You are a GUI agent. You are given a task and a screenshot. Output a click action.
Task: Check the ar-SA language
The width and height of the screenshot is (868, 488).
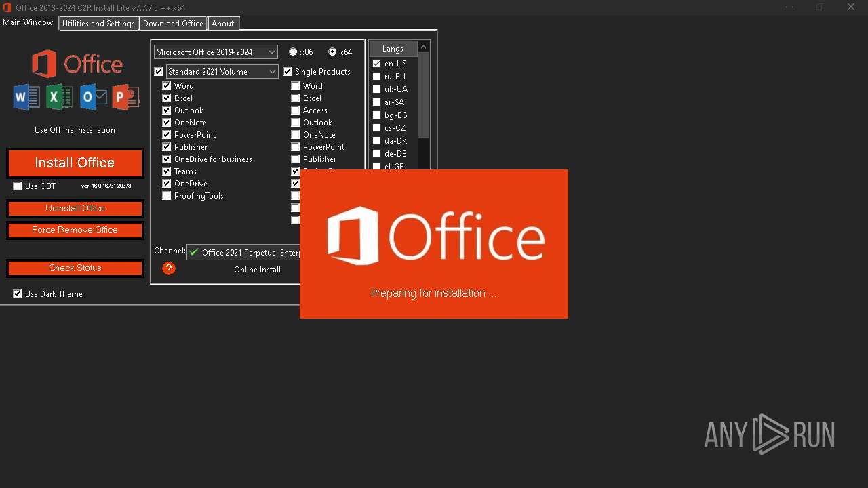click(x=377, y=102)
